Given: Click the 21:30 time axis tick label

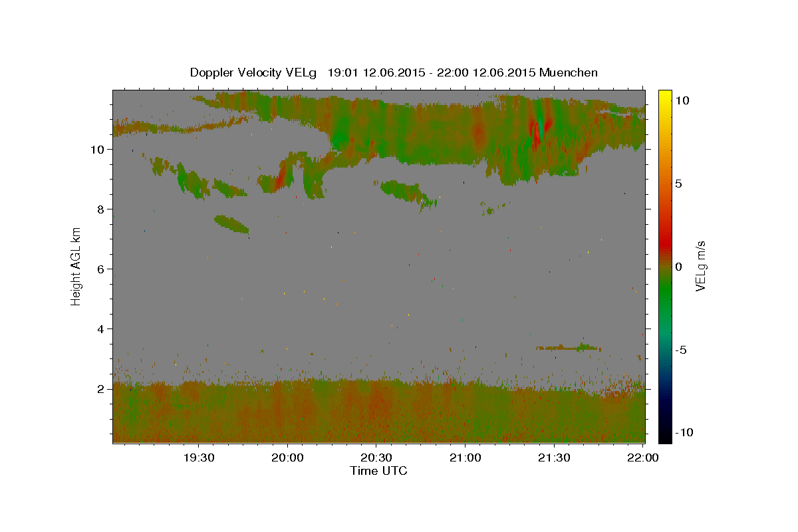Looking at the screenshot, I should tap(553, 458).
